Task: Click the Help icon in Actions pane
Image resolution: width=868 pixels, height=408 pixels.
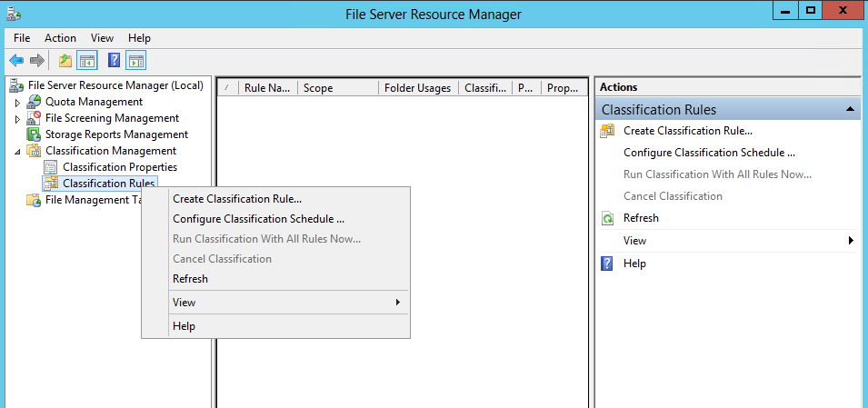Action: pyautogui.click(x=608, y=264)
